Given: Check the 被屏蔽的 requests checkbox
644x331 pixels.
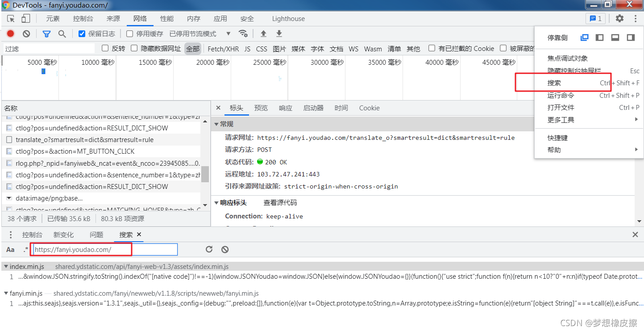Looking at the screenshot, I should tap(503, 48).
